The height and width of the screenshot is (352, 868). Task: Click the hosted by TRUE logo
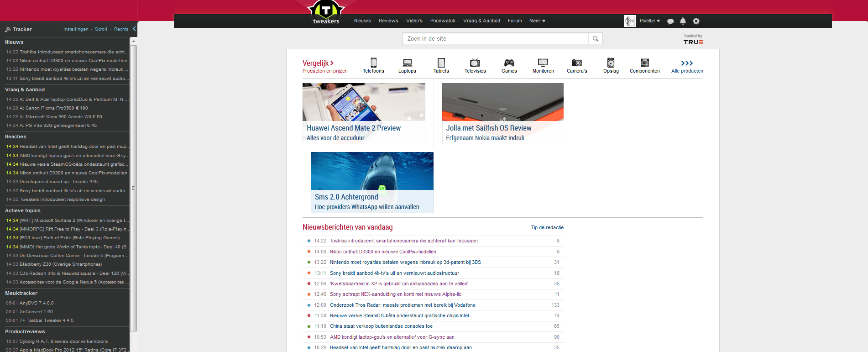693,39
